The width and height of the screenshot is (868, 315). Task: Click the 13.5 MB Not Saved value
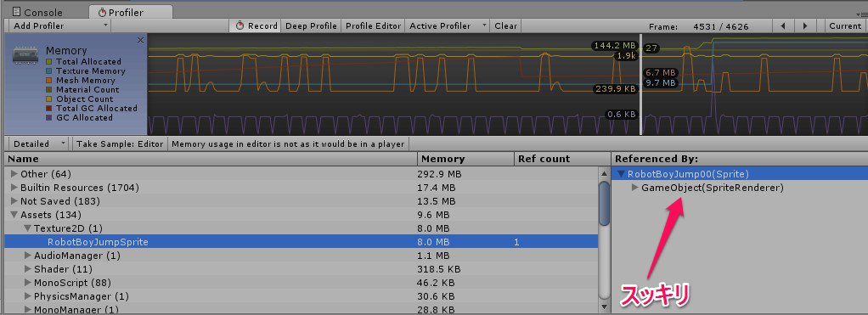[437, 201]
